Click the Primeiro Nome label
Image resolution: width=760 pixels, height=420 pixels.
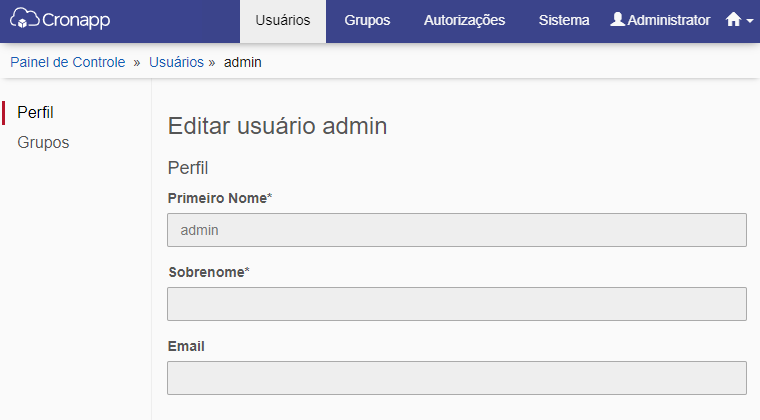point(220,198)
